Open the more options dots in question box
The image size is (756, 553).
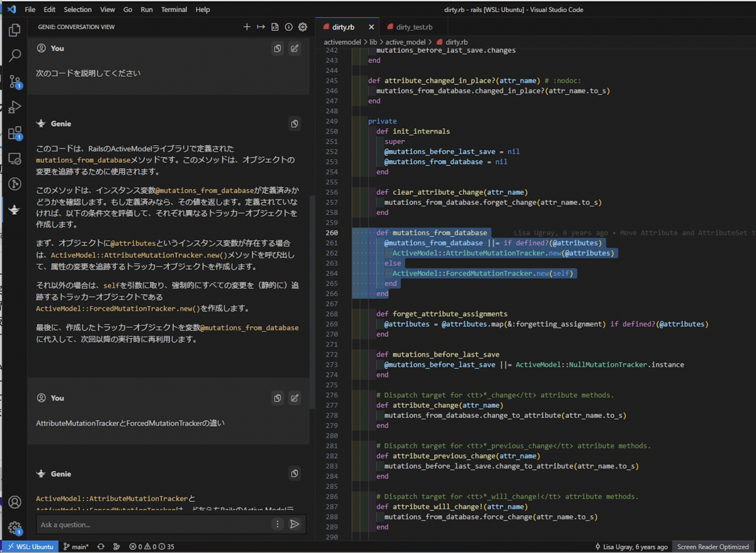(x=277, y=525)
